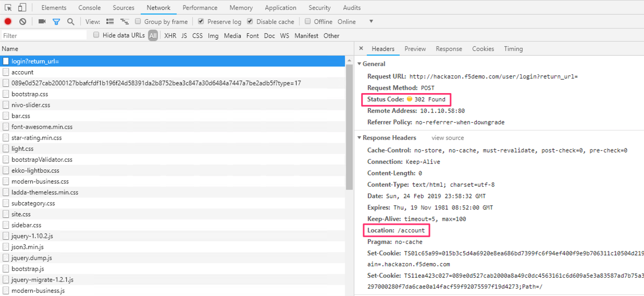Switch to large request rows view icon
Image resolution: width=644 pixels, height=296 pixels.
click(110, 21)
